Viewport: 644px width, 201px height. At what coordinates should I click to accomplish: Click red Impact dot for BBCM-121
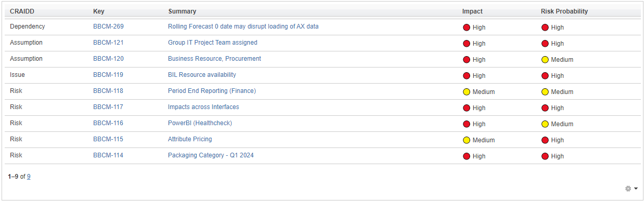pyautogui.click(x=466, y=44)
